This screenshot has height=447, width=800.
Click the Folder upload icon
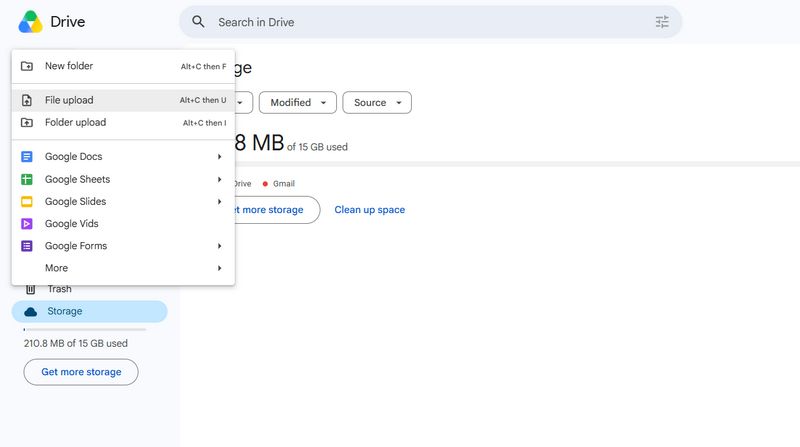coord(27,122)
